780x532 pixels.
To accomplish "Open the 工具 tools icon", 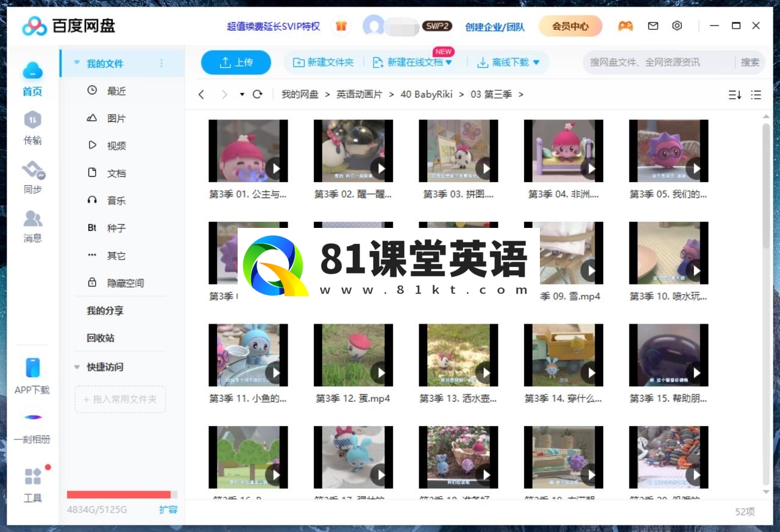I will [32, 477].
